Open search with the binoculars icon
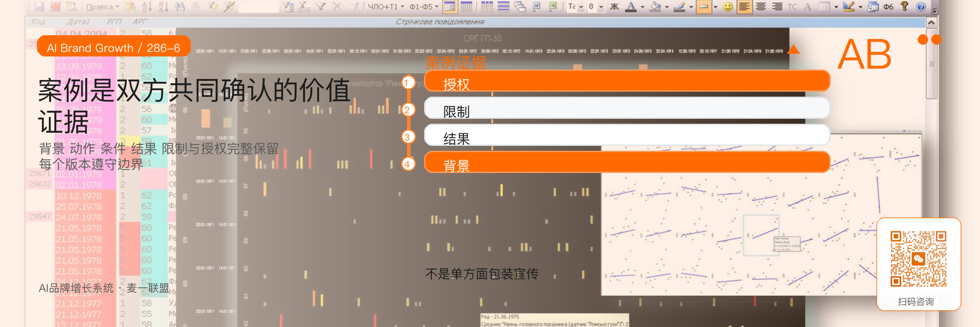980x327 pixels. [179, 7]
